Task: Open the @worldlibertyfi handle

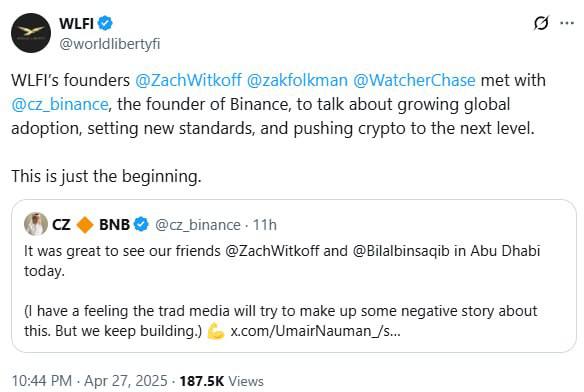Action: coord(110,44)
